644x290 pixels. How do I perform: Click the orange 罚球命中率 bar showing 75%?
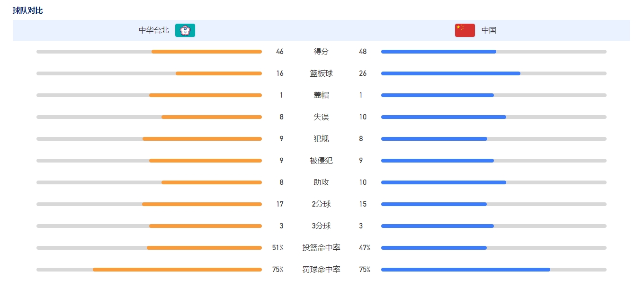[x=177, y=270]
